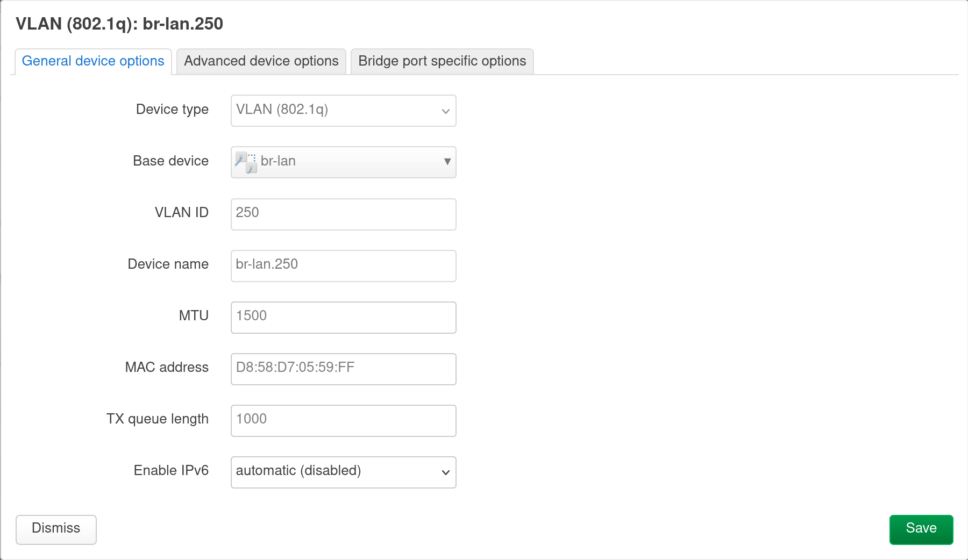The width and height of the screenshot is (968, 560).
Task: Dismiss the VLAN dialog
Action: coord(55,529)
